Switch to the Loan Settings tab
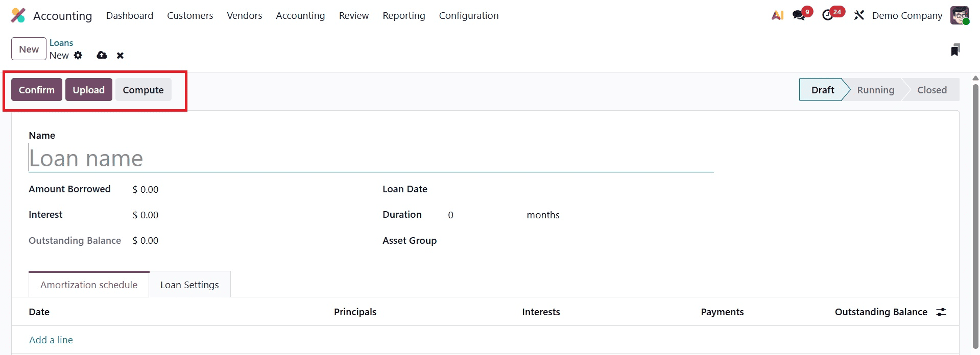Viewport: 980px width, 355px height. tap(189, 285)
